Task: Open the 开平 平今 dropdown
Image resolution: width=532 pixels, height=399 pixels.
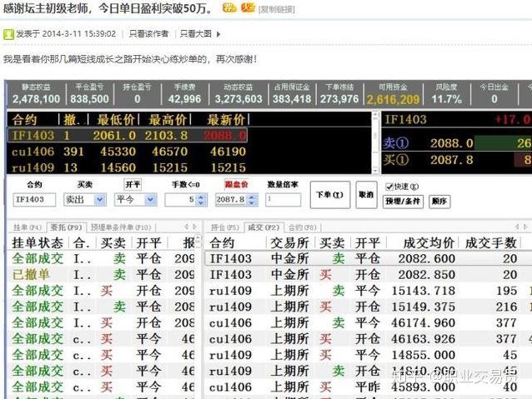Action: 151,200
